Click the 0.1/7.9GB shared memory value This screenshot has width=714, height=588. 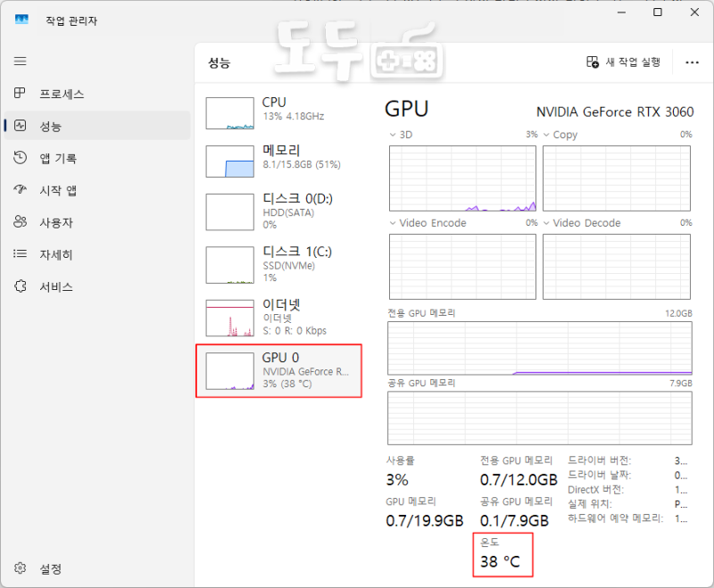pyautogui.click(x=515, y=521)
